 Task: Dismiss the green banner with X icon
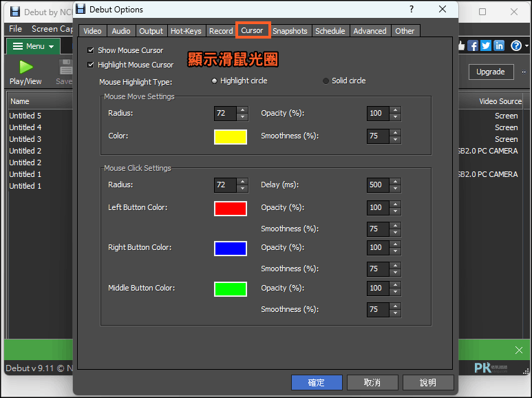click(x=519, y=350)
